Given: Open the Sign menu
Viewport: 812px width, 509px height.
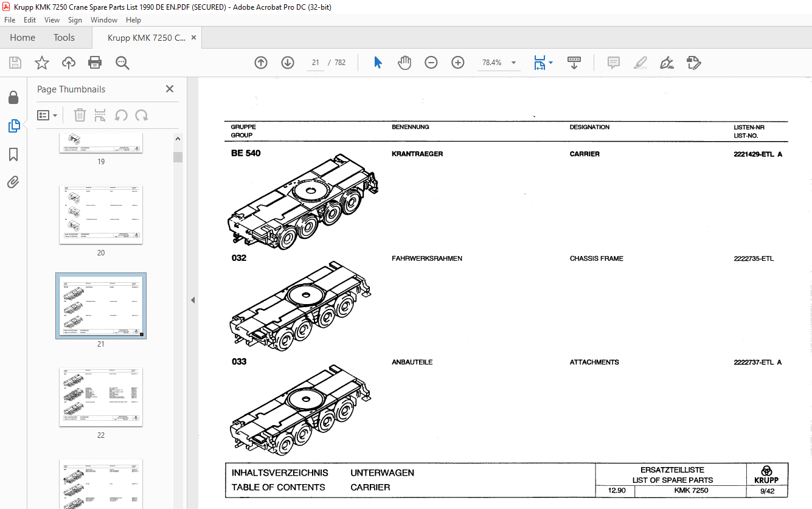Looking at the screenshot, I should point(75,20).
